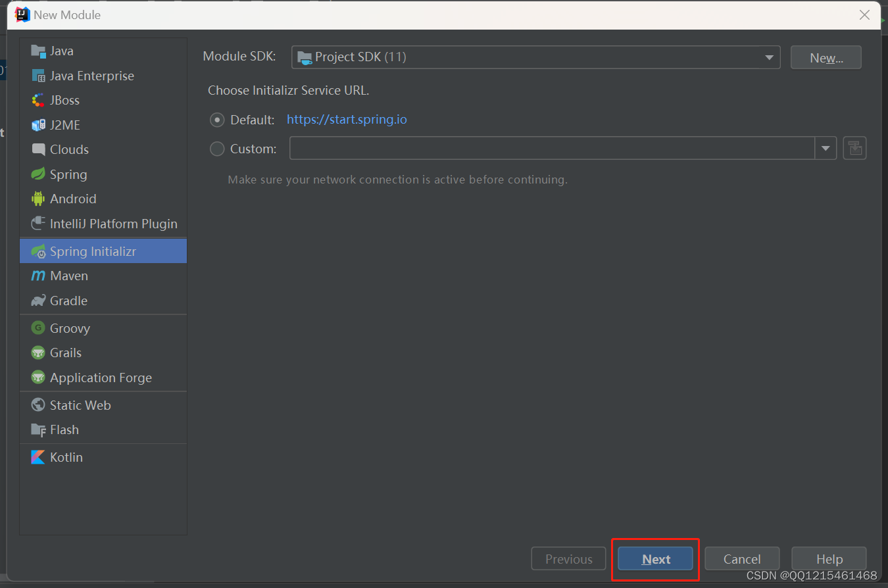Select the Default service URL radio button
The width and height of the screenshot is (888, 588).
pos(217,120)
